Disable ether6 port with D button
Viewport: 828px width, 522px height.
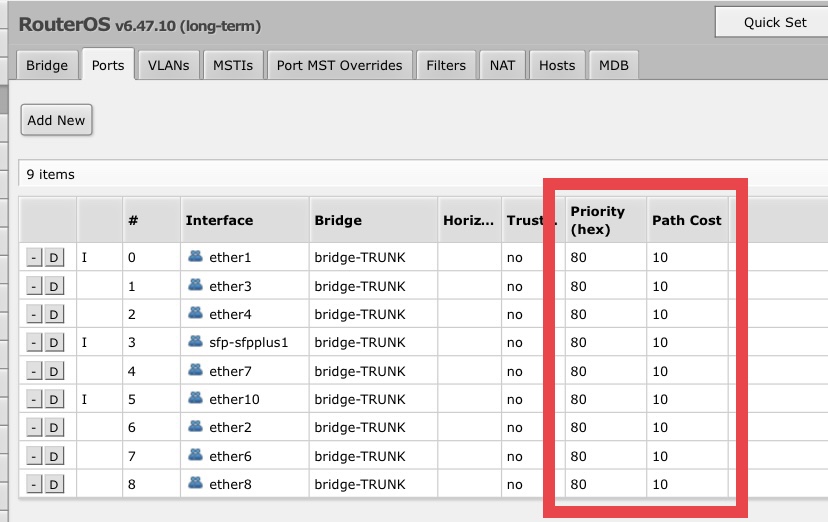point(54,456)
